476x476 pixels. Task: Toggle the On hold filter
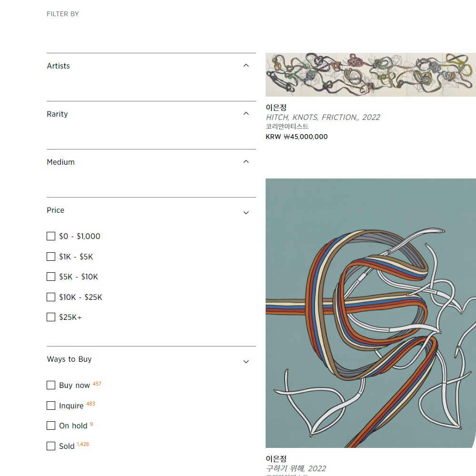[51, 426]
